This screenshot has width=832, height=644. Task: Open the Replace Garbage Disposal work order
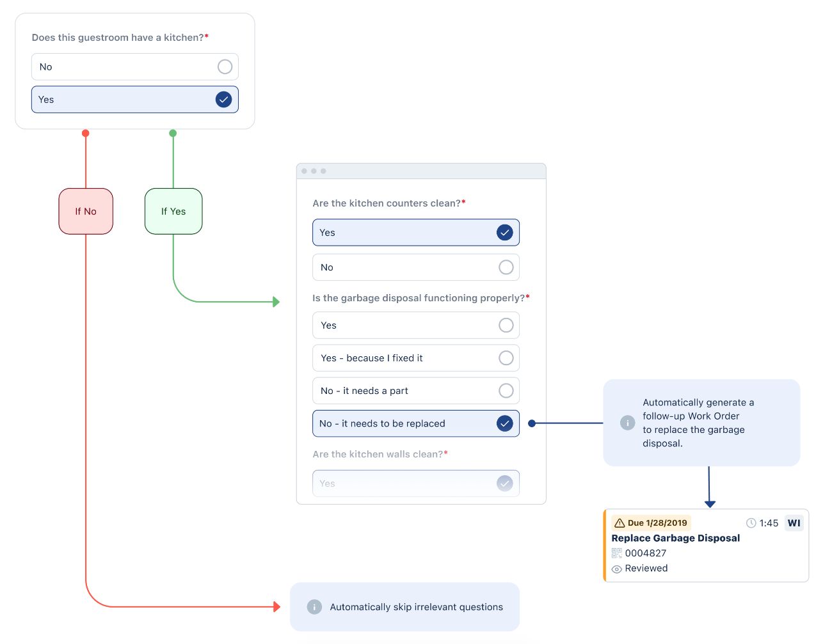click(675, 538)
